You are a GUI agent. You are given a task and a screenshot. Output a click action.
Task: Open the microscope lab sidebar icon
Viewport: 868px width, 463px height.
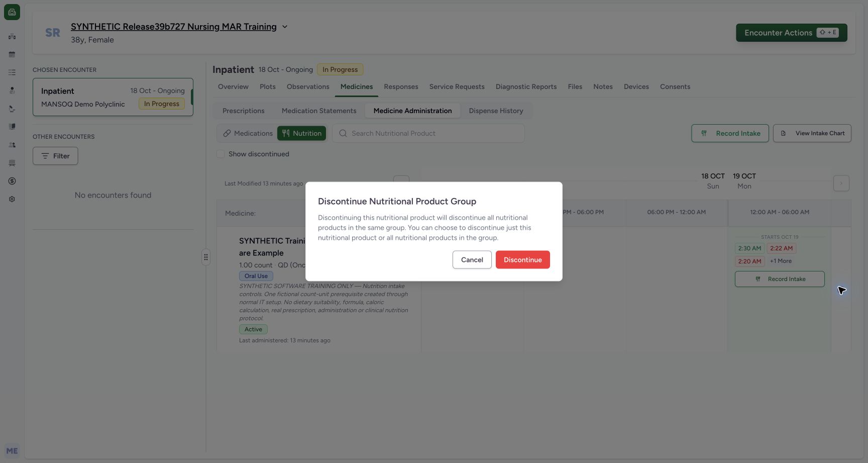pos(12,109)
